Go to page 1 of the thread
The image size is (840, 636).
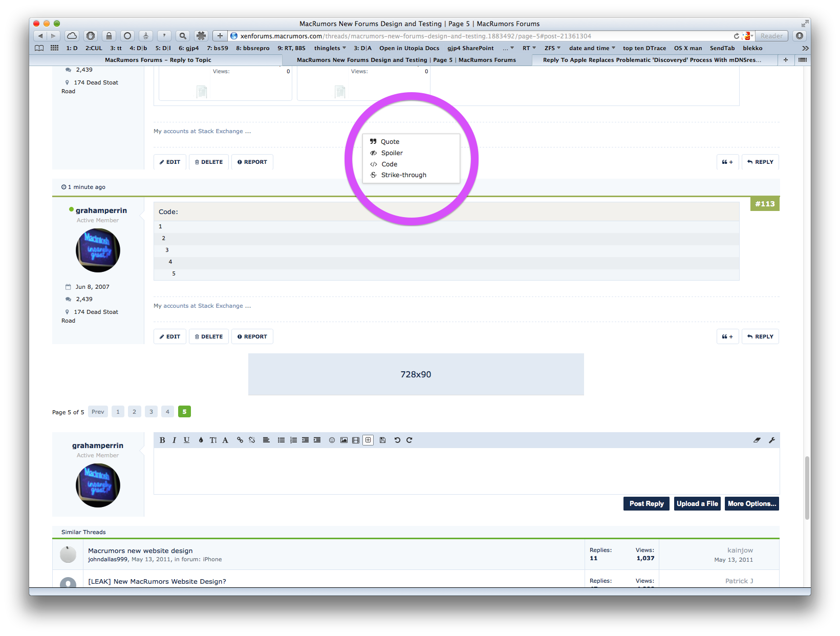tap(118, 412)
